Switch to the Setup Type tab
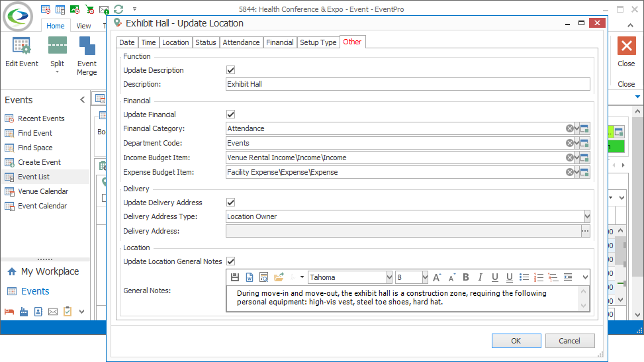The height and width of the screenshot is (362, 644). click(x=318, y=42)
